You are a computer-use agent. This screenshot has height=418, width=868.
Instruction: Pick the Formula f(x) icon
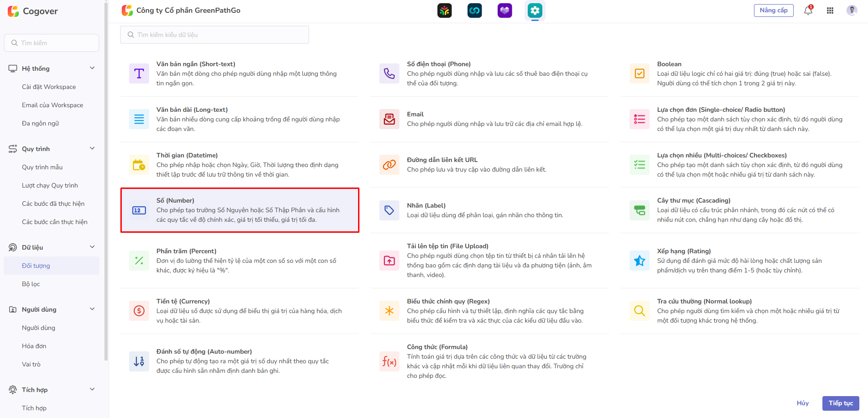coord(389,361)
